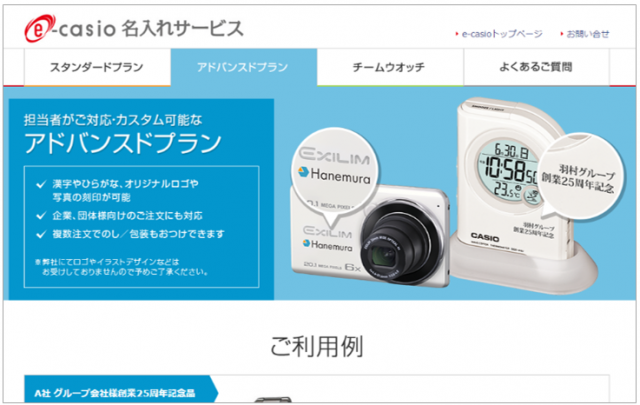The image size is (640, 405).
Task: Open the スタンダードプラン tab
Action: 97,67
